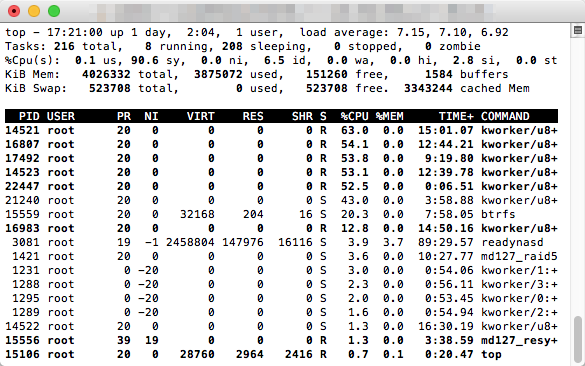Click the PID column header
Screen dimensions: 585x366
[x=29, y=116]
